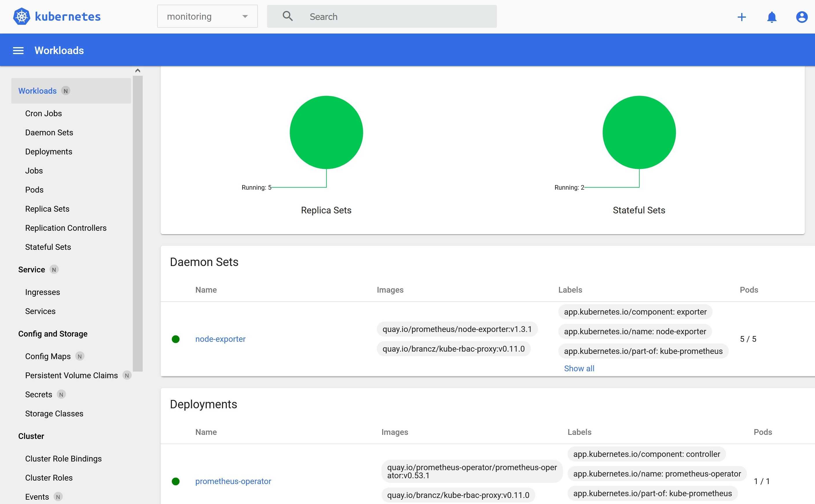The width and height of the screenshot is (815, 504).
Task: Open Config Maps in the sidebar
Action: coord(48,356)
